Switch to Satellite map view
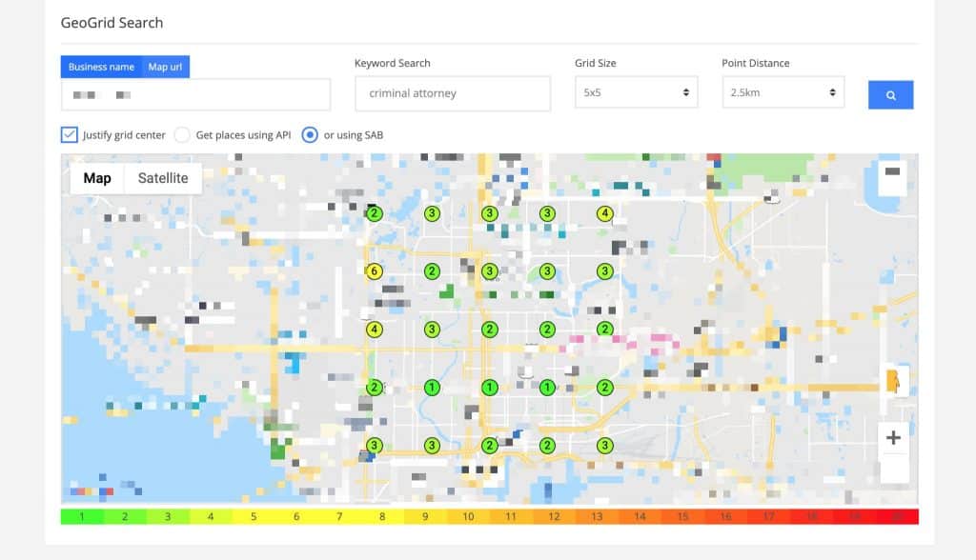This screenshot has height=560, width=976. click(x=163, y=178)
